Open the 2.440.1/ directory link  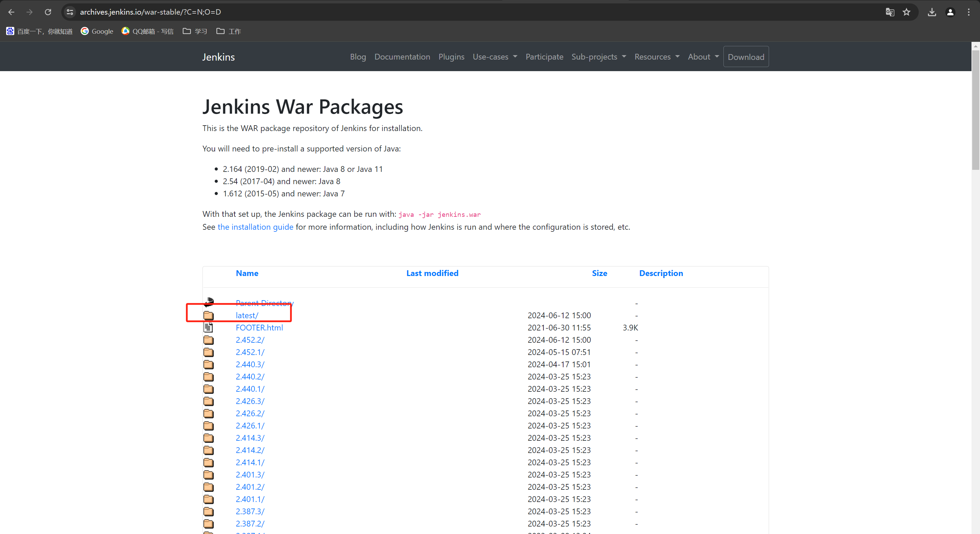pyautogui.click(x=250, y=389)
